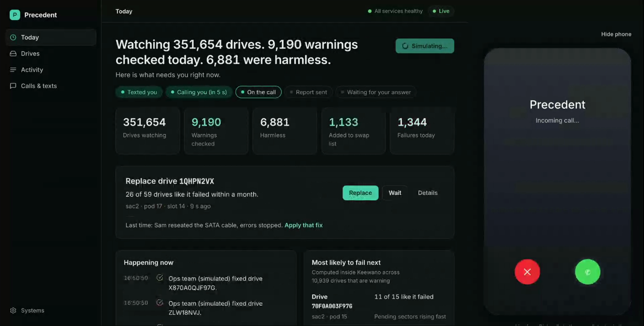The width and height of the screenshot is (644, 326).
Task: Click the Replace button for drive 1QHPN2VX
Action: pyautogui.click(x=360, y=193)
